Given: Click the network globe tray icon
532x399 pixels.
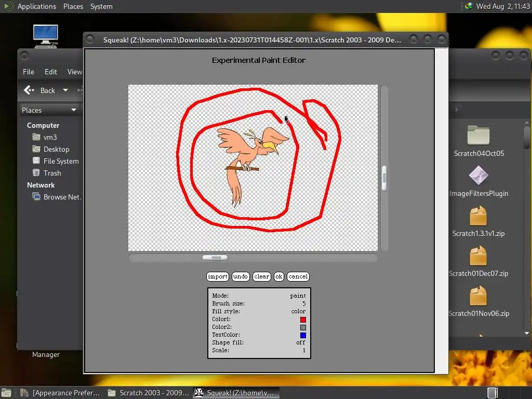Looking at the screenshot, I should pyautogui.click(x=469, y=6).
